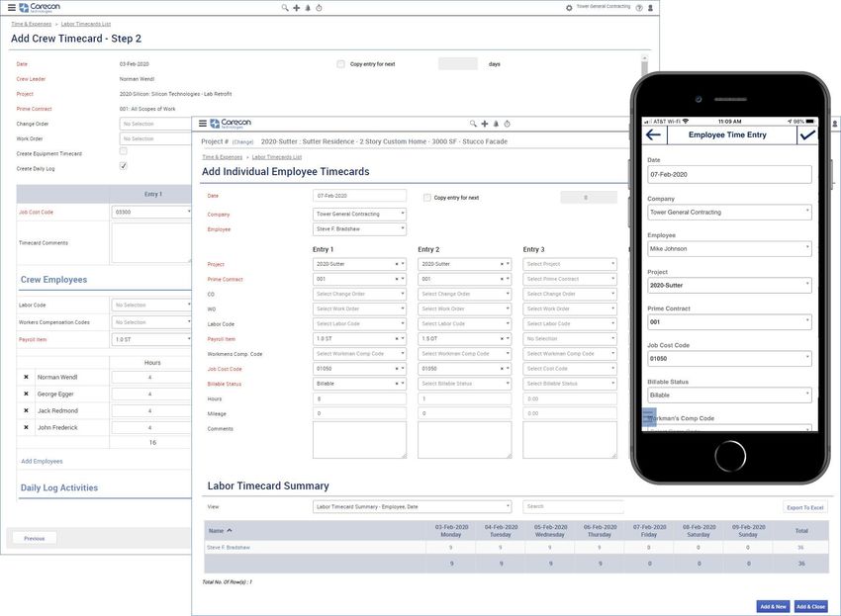The height and width of the screenshot is (616, 841).
Task: Tap the phone's home button
Action: point(730,456)
